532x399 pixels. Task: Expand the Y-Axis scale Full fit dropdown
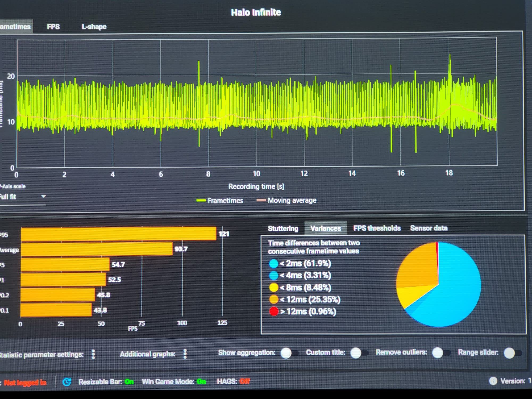(x=23, y=197)
